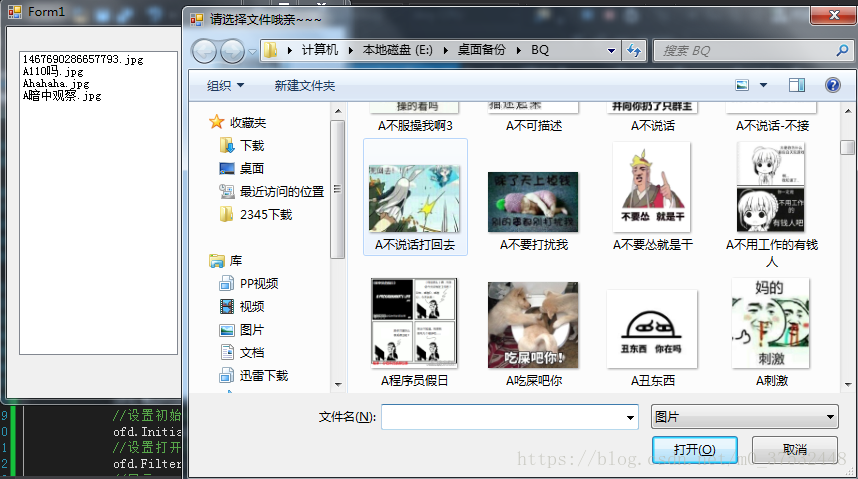Image resolution: width=858 pixels, height=479 pixels.
Task: Toggle the preview pane icon
Action: point(797,85)
